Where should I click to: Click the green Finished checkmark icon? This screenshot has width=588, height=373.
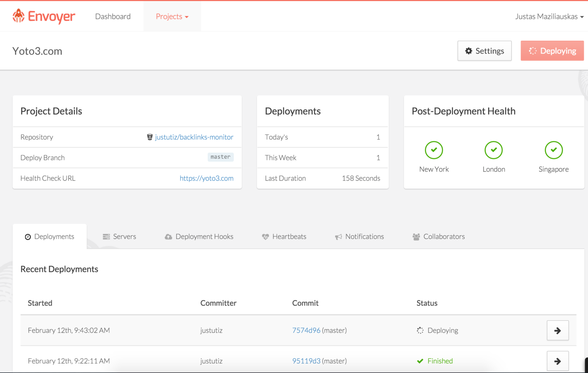[420, 361]
